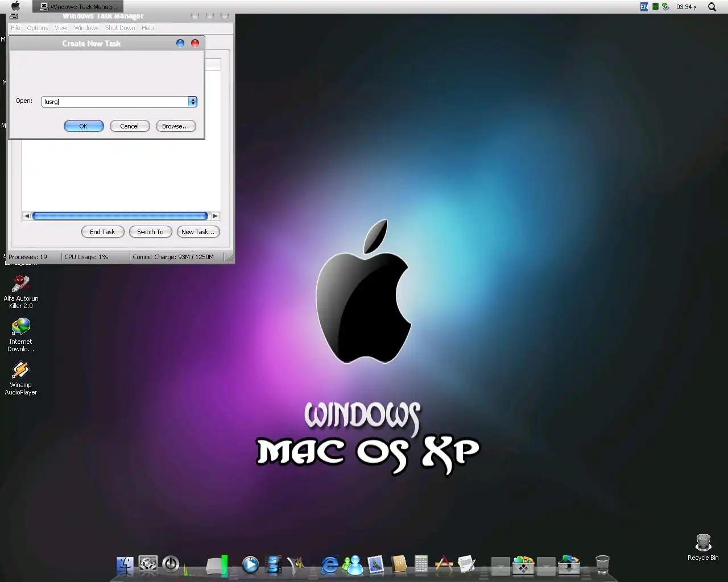
Task: Click the EN language indicator
Action: [x=644, y=7]
